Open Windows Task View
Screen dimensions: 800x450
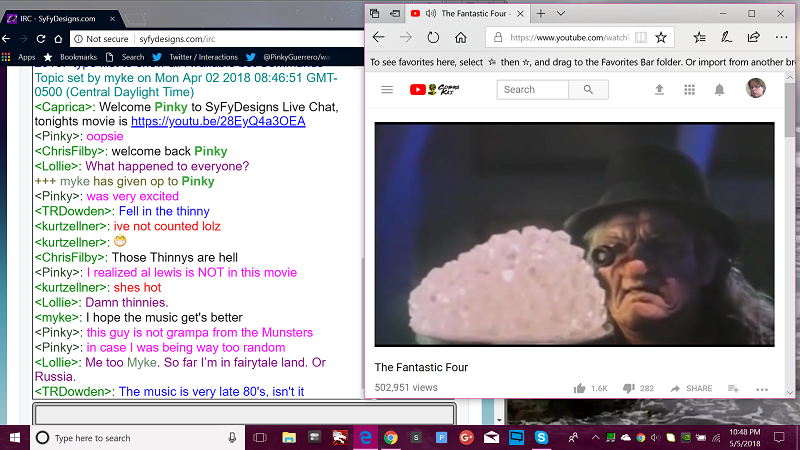(x=260, y=438)
